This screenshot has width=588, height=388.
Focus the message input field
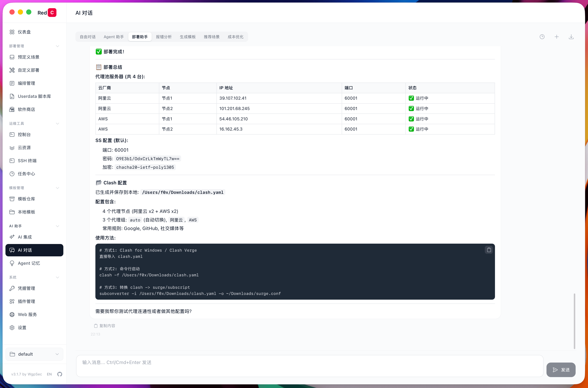click(x=310, y=366)
